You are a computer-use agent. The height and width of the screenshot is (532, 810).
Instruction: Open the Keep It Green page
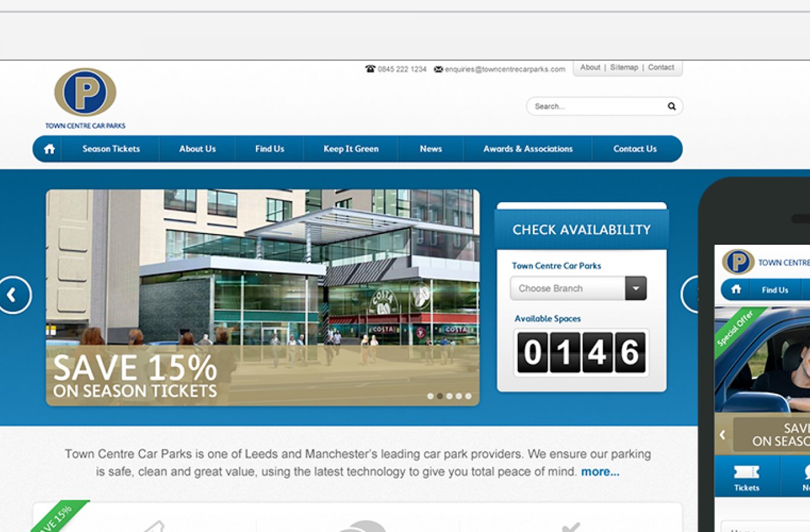click(x=351, y=149)
